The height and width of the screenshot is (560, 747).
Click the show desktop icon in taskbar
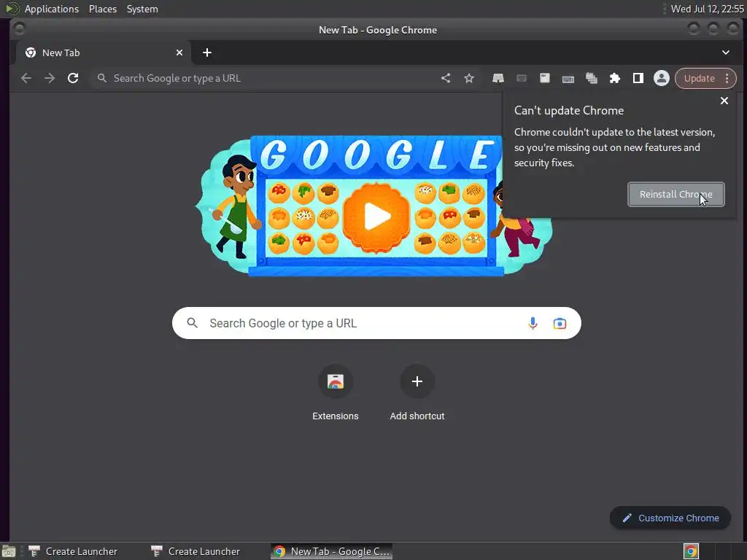coord(9,551)
